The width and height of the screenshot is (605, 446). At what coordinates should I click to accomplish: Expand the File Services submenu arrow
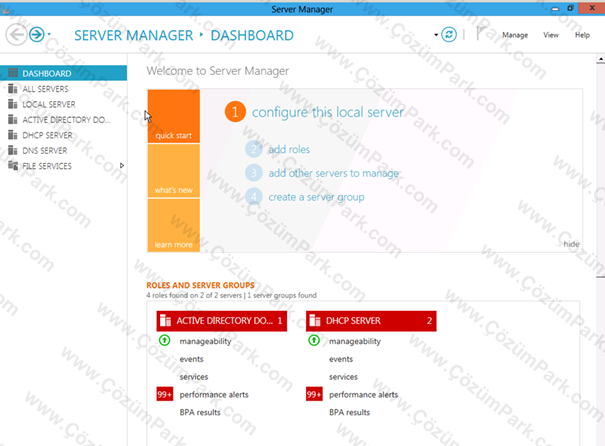122,166
